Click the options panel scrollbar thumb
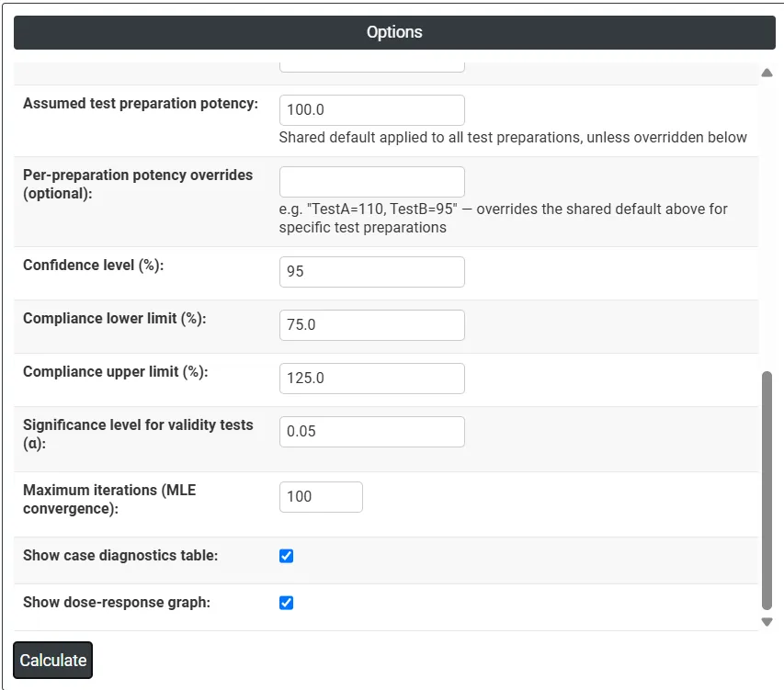This screenshot has width=784, height=690. tap(767, 490)
